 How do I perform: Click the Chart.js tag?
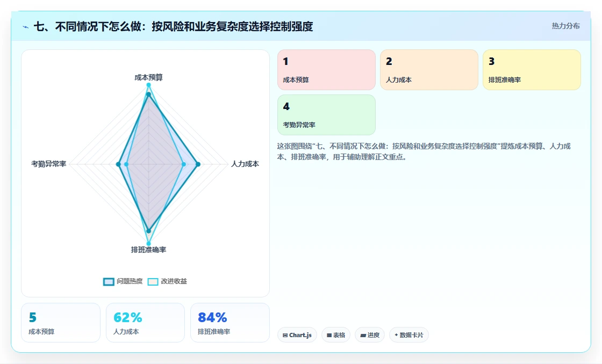coord(297,335)
